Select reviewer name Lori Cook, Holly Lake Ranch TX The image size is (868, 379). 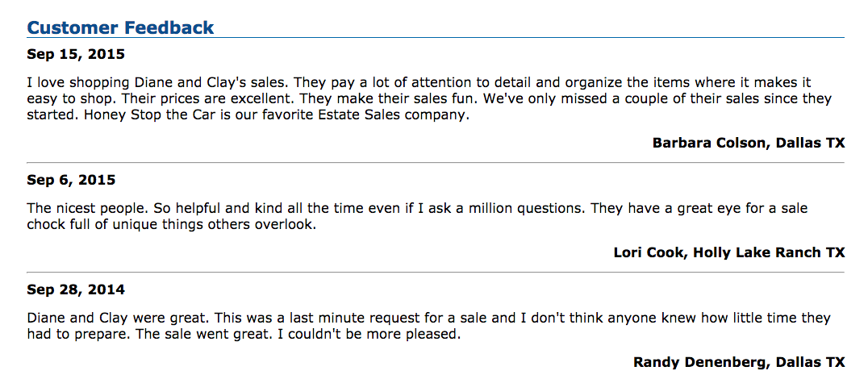point(728,252)
